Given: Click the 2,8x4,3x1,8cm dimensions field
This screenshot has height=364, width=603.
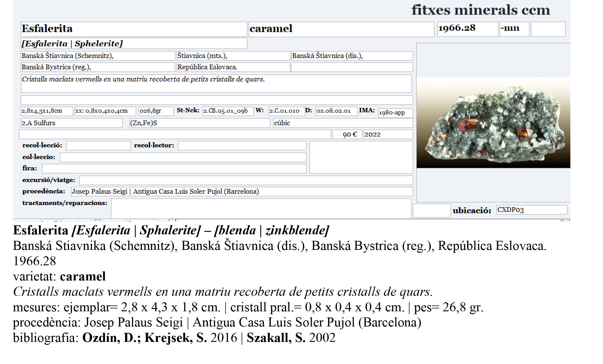Looking at the screenshot, I should pos(46,111).
